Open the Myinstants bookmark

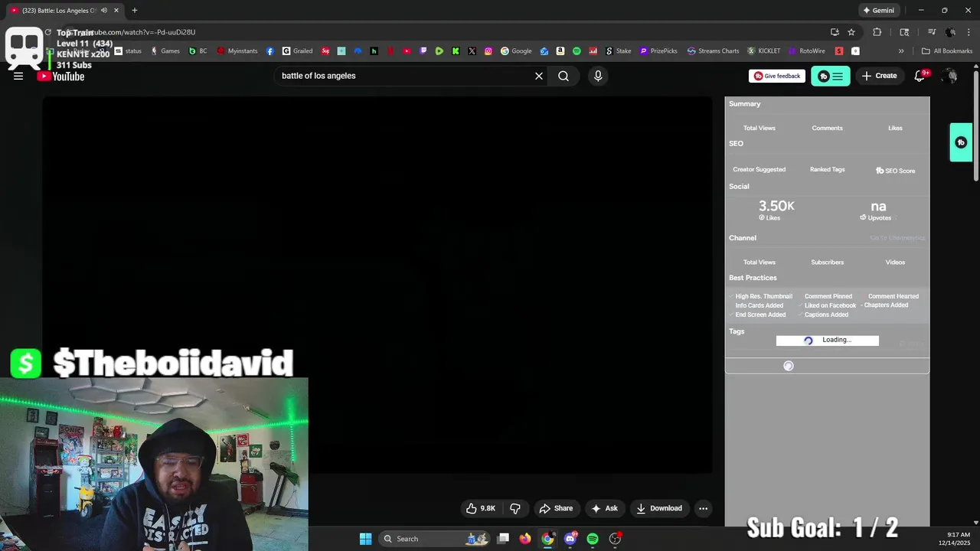coord(237,51)
